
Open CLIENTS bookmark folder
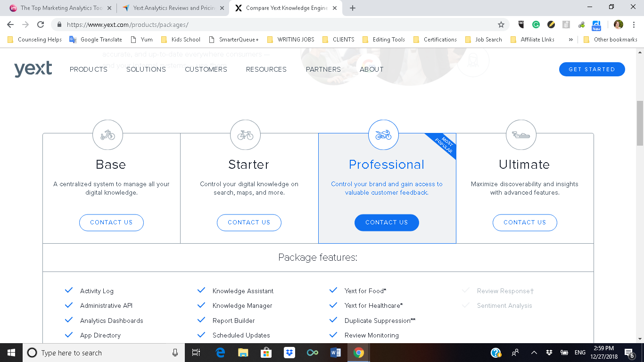338,40
